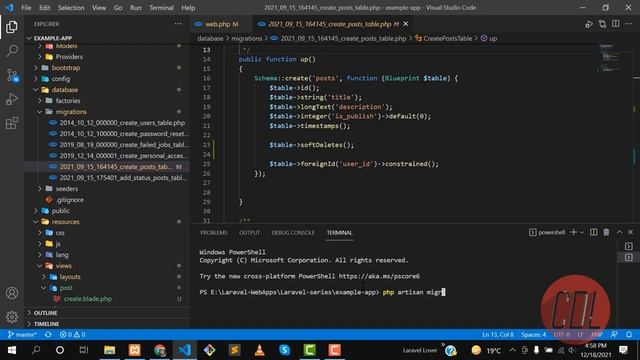Split the terminal panel
The width and height of the screenshot is (640, 360).
tap(593, 232)
